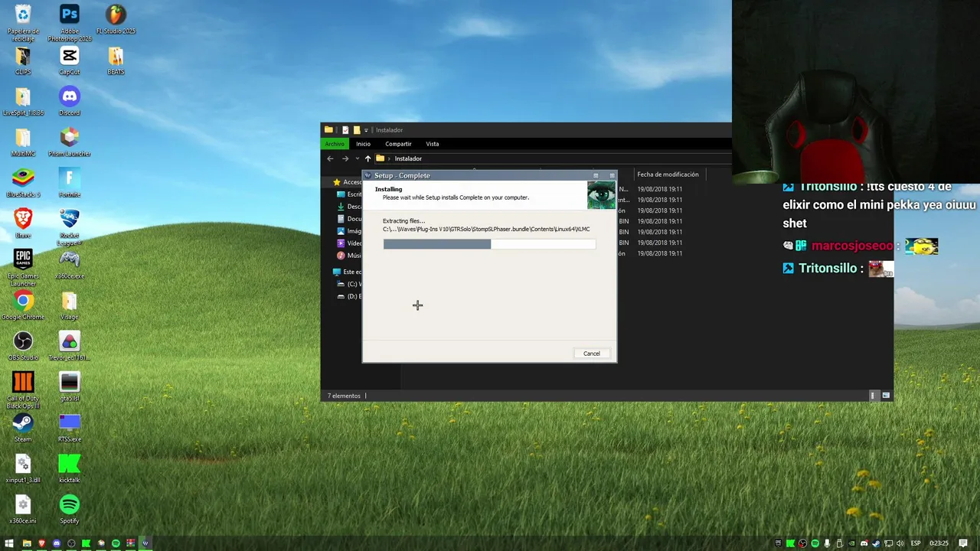Click Instalador in the address bar

tap(408, 158)
